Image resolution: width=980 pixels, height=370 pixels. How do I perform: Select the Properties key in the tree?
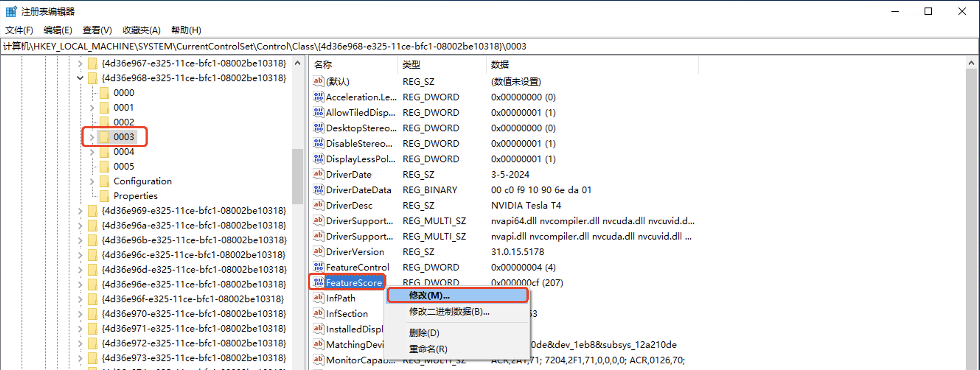135,196
